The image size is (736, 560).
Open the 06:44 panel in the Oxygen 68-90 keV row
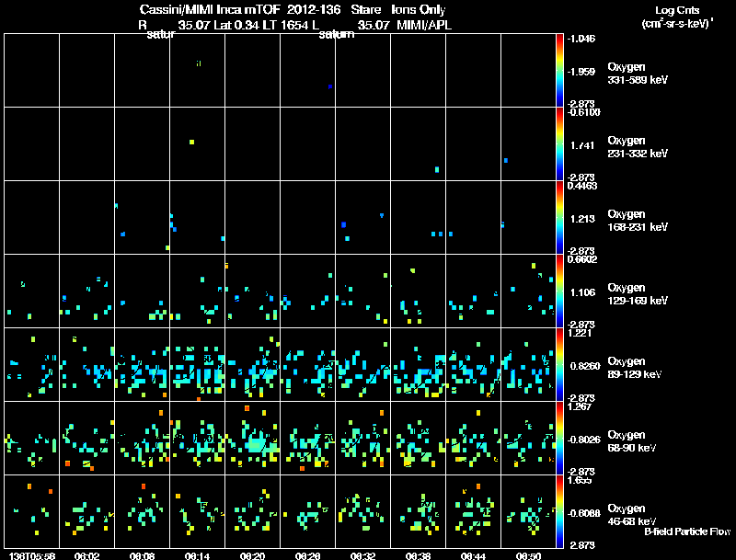point(473,438)
